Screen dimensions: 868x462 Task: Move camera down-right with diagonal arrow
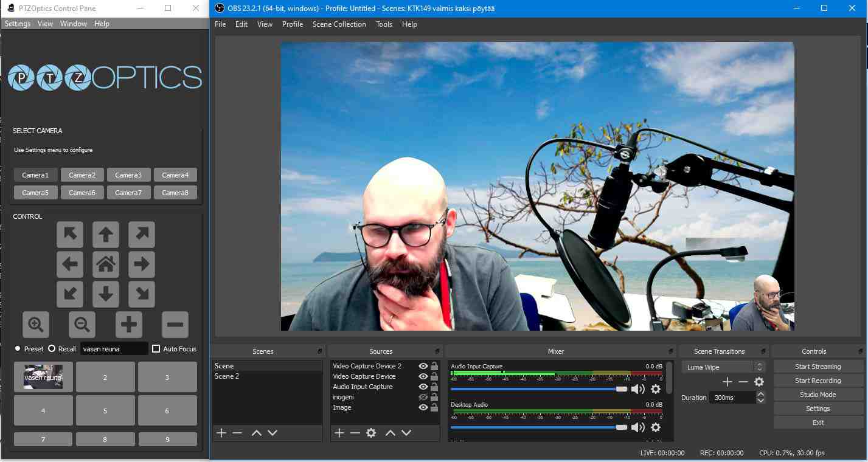pyautogui.click(x=142, y=294)
